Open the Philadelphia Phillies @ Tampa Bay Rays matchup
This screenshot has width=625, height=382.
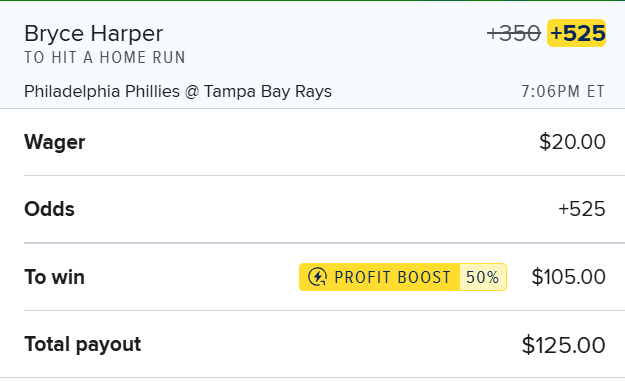(x=178, y=91)
